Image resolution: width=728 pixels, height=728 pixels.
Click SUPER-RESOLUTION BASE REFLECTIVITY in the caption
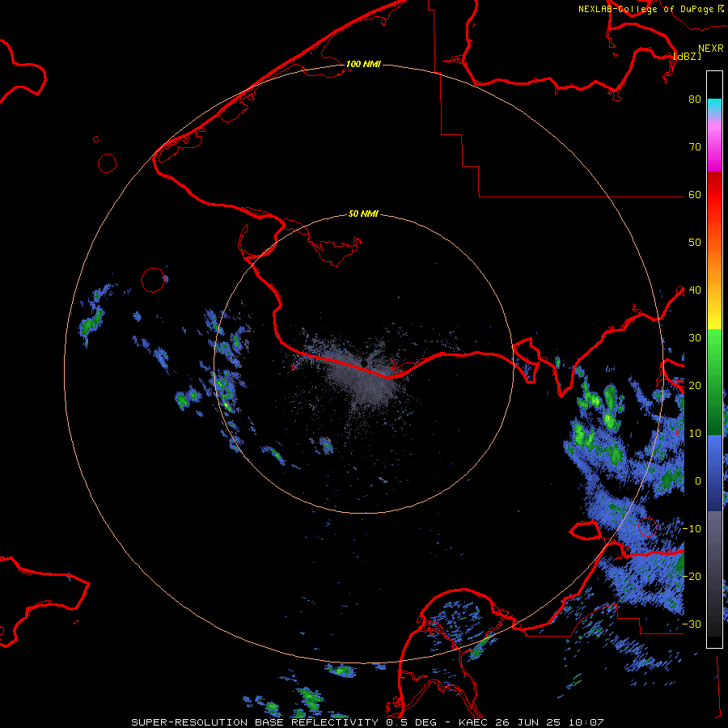[x=255, y=722]
